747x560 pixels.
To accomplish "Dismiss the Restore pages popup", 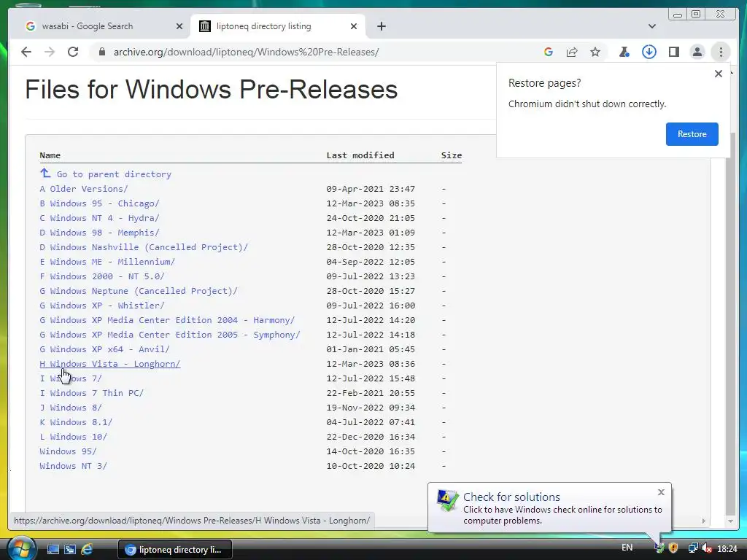I will click(718, 74).
